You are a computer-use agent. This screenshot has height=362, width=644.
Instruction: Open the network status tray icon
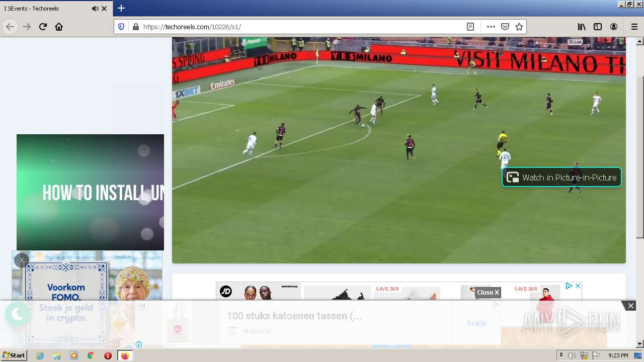pos(584,355)
